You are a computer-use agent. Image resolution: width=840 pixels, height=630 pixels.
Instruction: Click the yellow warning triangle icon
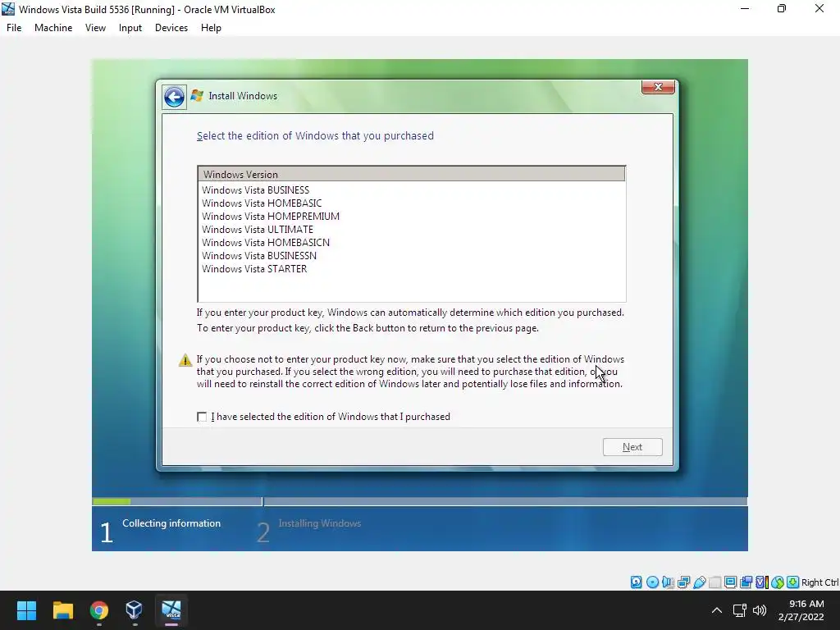(185, 360)
